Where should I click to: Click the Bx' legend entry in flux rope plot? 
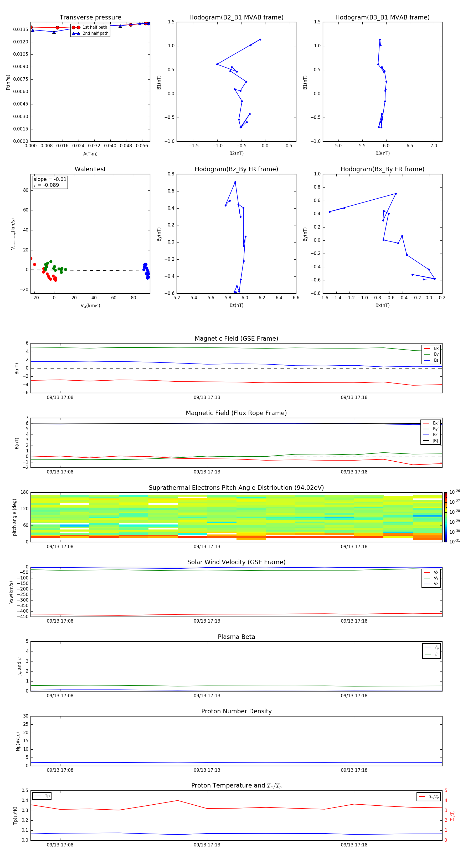click(431, 423)
